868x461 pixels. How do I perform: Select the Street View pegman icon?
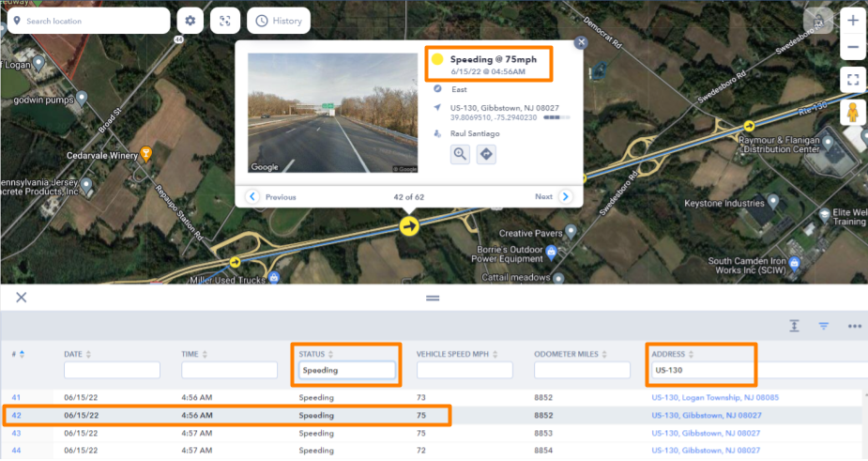(853, 113)
